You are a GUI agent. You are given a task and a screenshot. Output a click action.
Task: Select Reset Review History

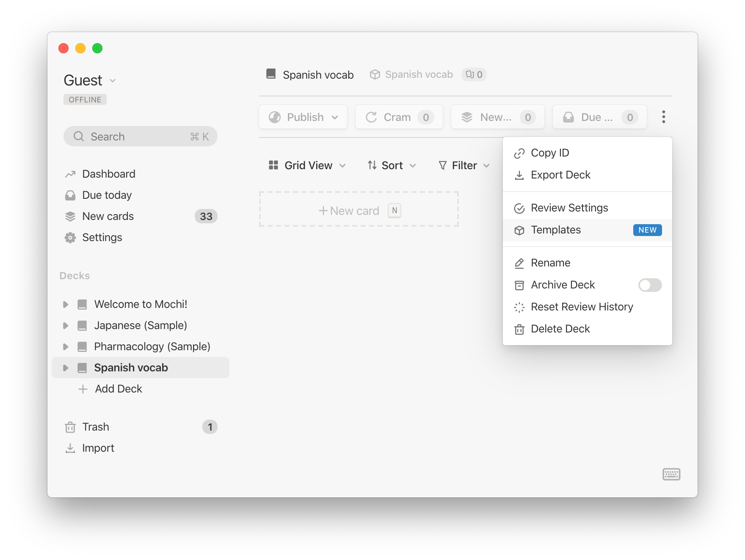(x=588, y=307)
